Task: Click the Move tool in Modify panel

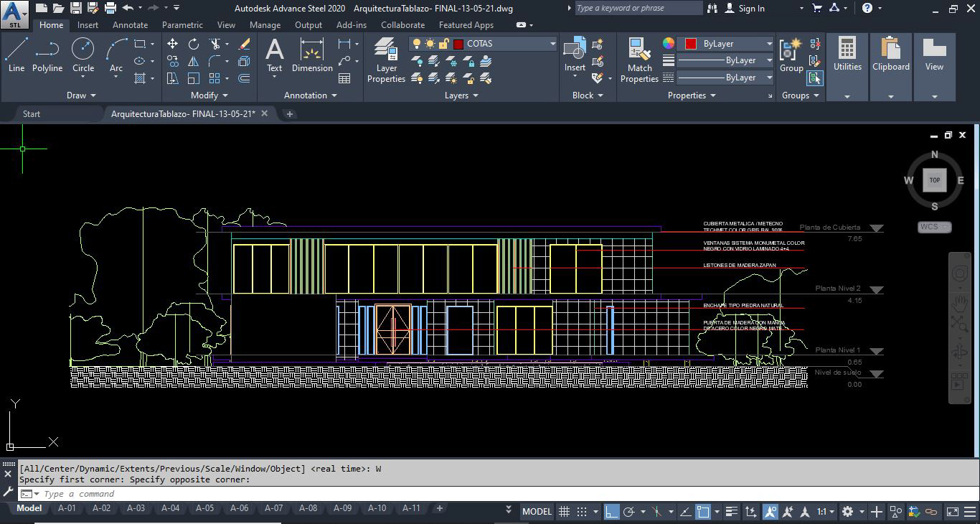Action: coord(173,44)
